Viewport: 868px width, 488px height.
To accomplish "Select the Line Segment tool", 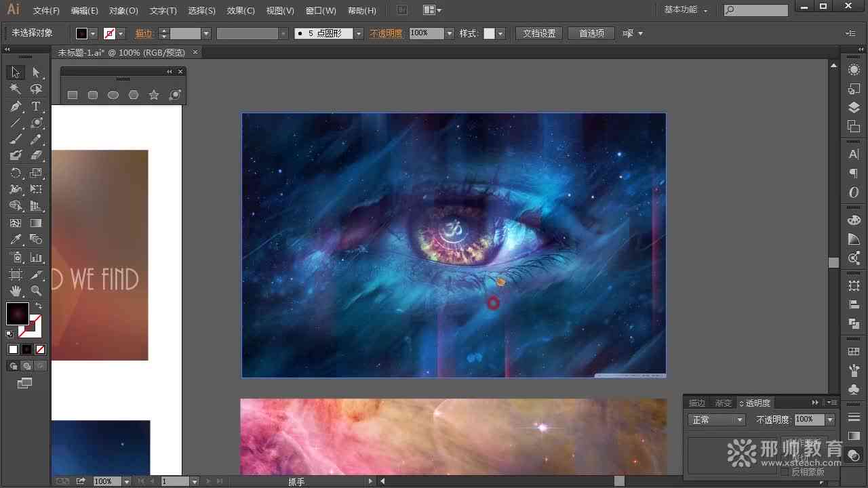I will tap(16, 123).
